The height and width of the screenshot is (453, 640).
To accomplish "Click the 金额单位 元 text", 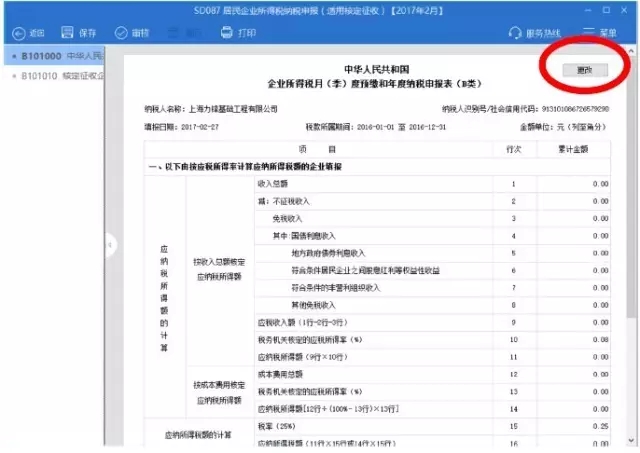I will (x=563, y=127).
